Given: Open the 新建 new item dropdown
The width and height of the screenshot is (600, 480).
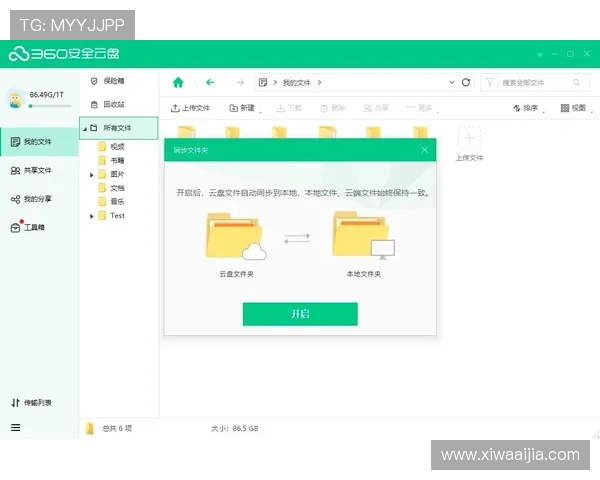Looking at the screenshot, I should click(245, 108).
